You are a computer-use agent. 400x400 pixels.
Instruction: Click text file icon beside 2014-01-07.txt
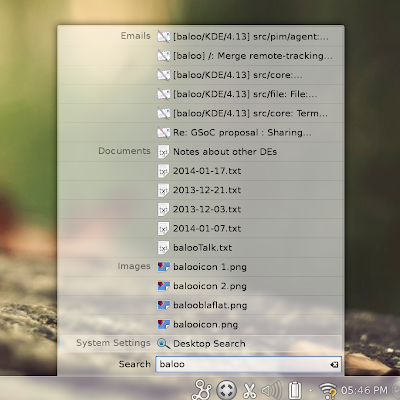(x=163, y=229)
